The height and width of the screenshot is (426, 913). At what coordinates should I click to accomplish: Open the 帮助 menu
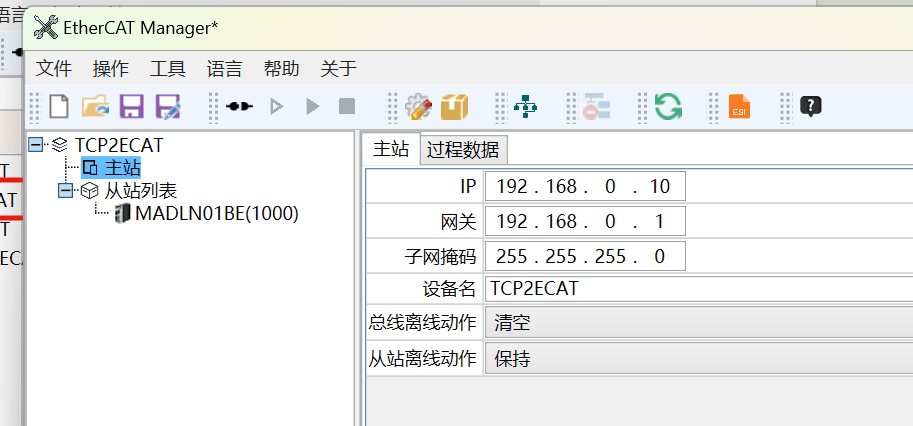click(282, 69)
